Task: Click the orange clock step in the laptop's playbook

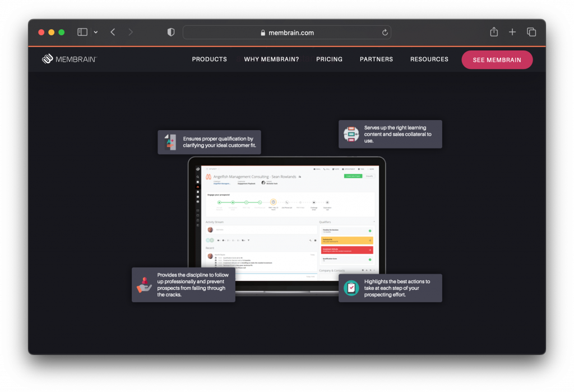Action: [273, 202]
